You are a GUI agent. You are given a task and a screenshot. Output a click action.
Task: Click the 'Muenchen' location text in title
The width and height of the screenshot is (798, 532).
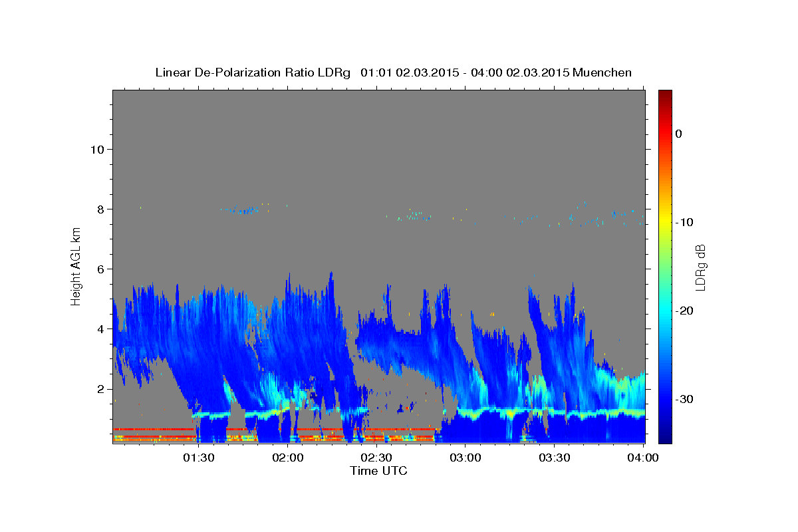(x=602, y=72)
